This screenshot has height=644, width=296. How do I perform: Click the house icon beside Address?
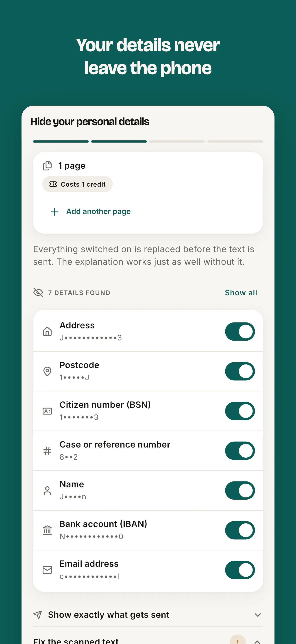[x=47, y=331]
